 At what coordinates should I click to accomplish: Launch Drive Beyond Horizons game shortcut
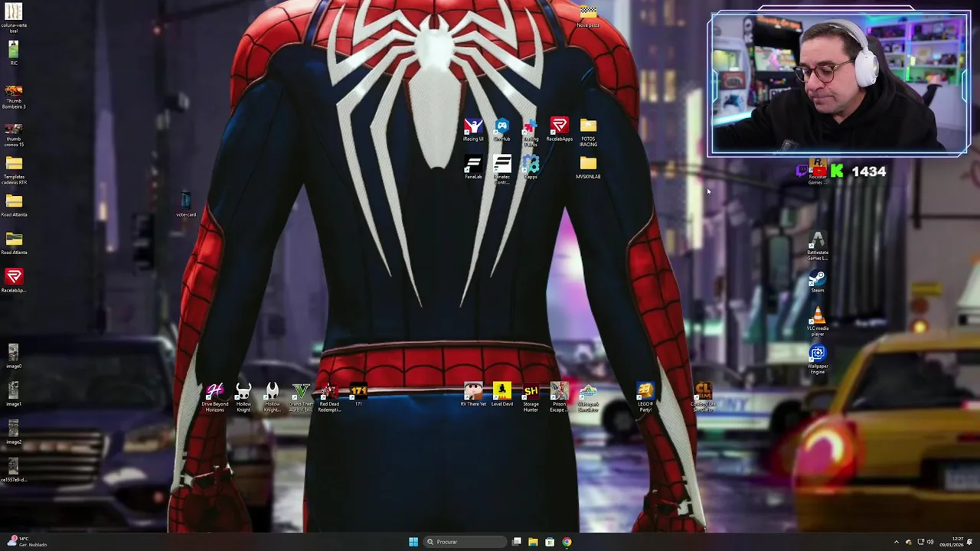tap(214, 398)
